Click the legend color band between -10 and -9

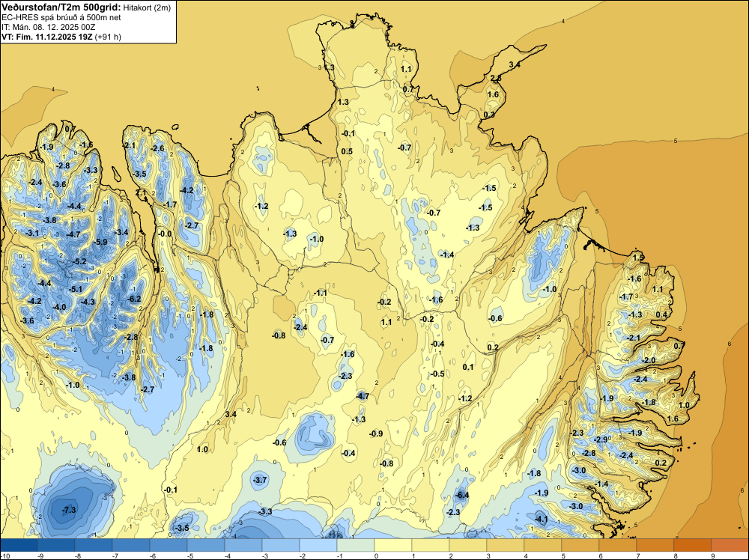[19, 545]
